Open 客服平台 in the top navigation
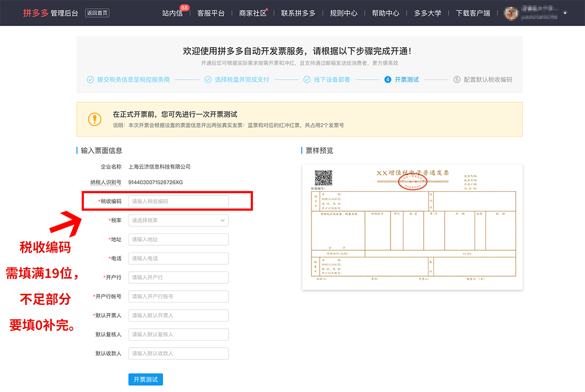 [211, 13]
